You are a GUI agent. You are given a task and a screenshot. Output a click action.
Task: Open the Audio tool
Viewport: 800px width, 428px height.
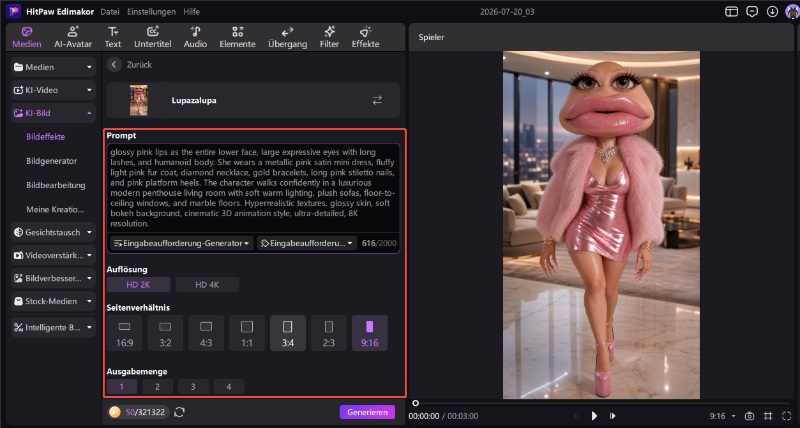(195, 37)
